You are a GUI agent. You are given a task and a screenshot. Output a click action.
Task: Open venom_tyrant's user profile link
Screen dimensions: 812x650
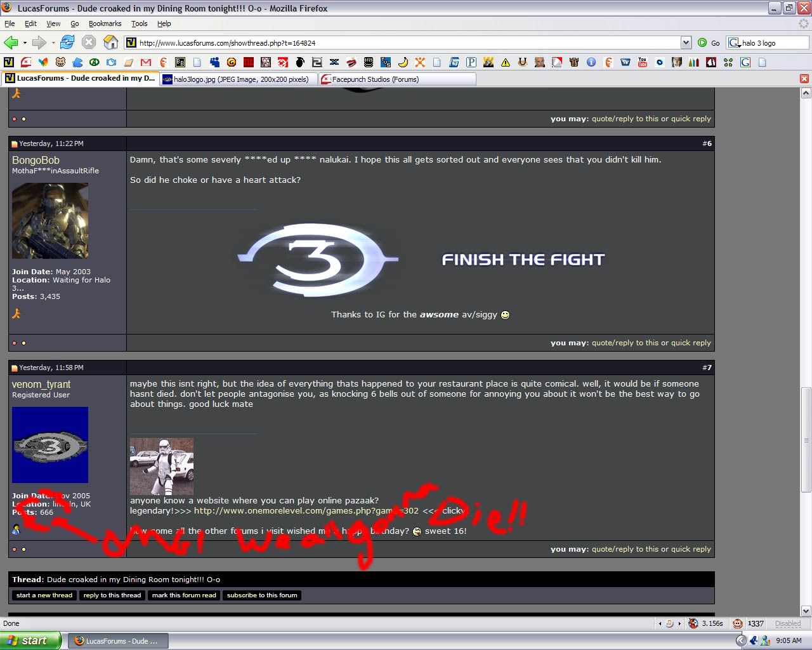coord(41,384)
